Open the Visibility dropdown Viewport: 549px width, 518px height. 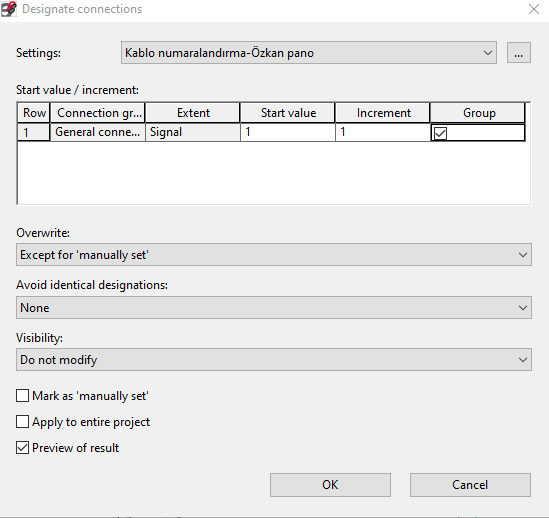point(274,360)
